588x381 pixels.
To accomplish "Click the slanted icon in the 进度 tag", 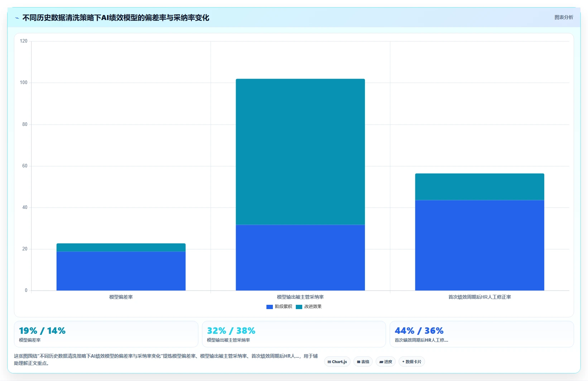I will 381,362.
